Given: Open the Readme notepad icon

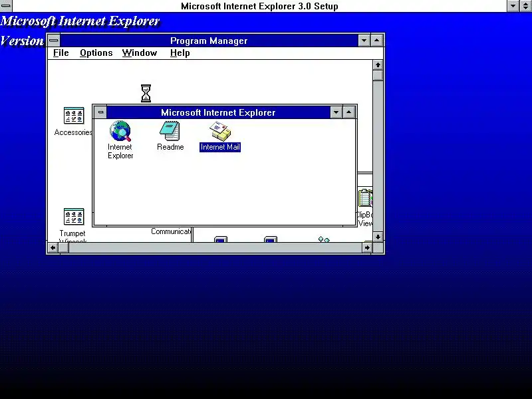Looking at the screenshot, I should click(170, 130).
